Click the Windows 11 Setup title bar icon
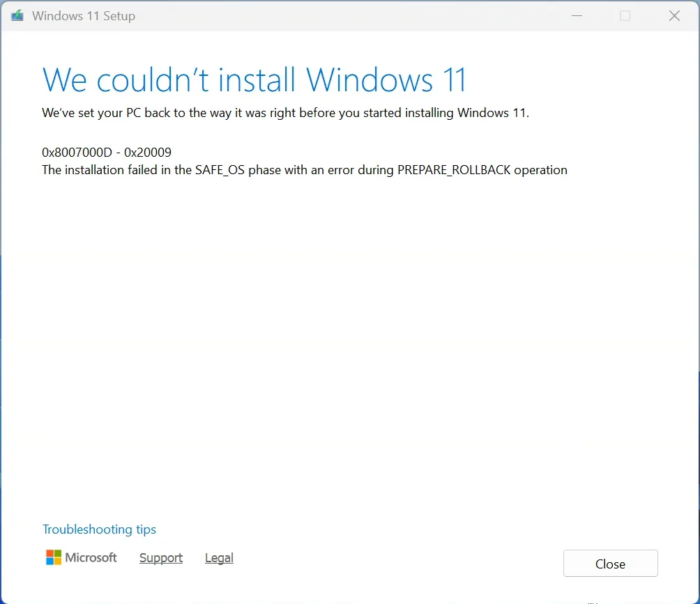The width and height of the screenshot is (700, 604). point(17,15)
